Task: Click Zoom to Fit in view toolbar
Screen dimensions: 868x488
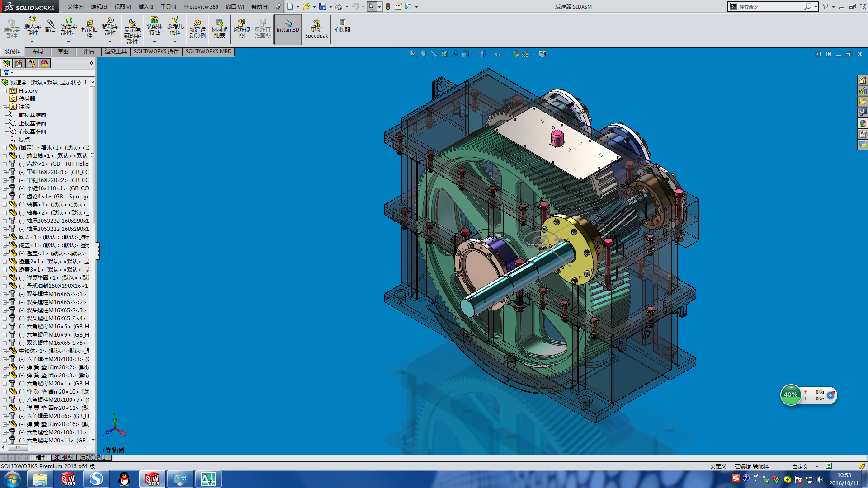Action: (x=413, y=54)
